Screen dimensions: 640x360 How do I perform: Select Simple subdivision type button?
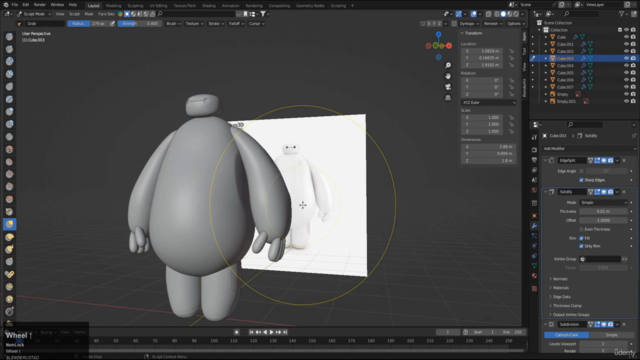pyautogui.click(x=611, y=335)
